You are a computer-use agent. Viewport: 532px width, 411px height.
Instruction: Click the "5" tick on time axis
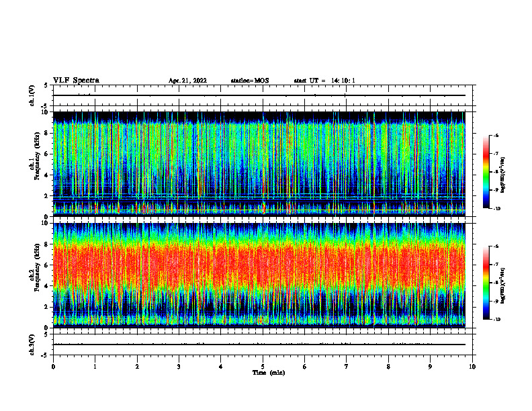coord(263,367)
